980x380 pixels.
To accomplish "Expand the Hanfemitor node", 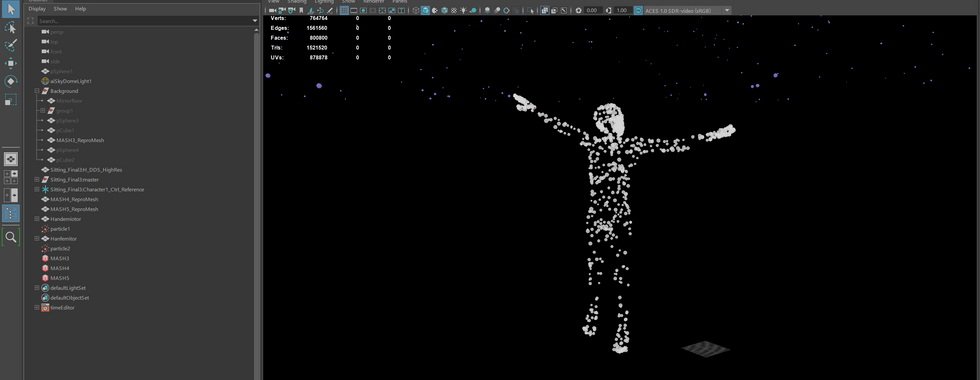I will (37, 239).
